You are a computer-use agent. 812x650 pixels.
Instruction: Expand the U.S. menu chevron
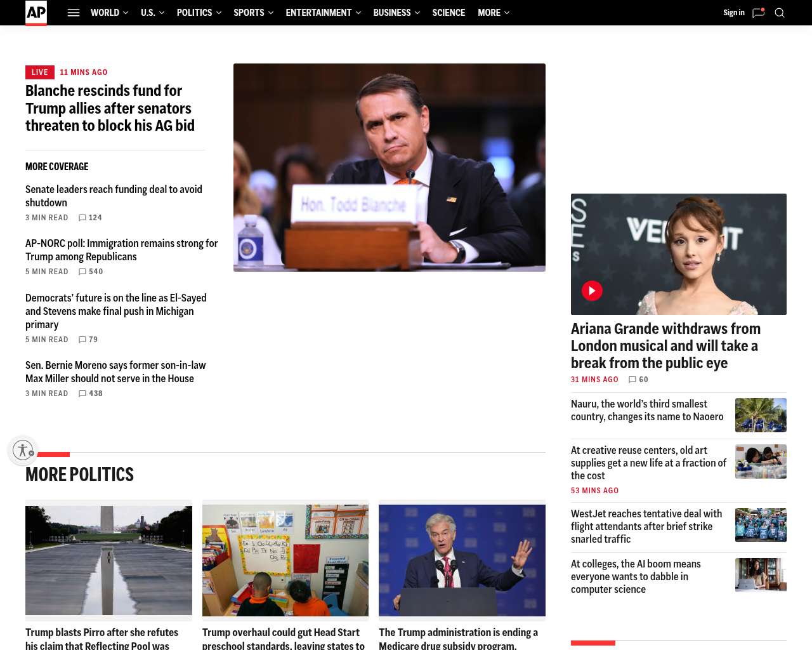162,13
